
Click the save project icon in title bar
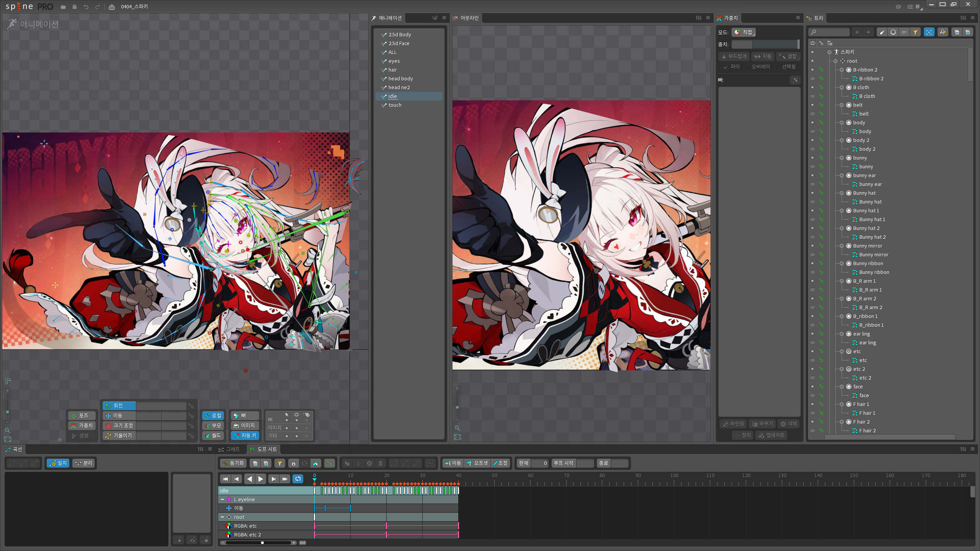tap(74, 7)
